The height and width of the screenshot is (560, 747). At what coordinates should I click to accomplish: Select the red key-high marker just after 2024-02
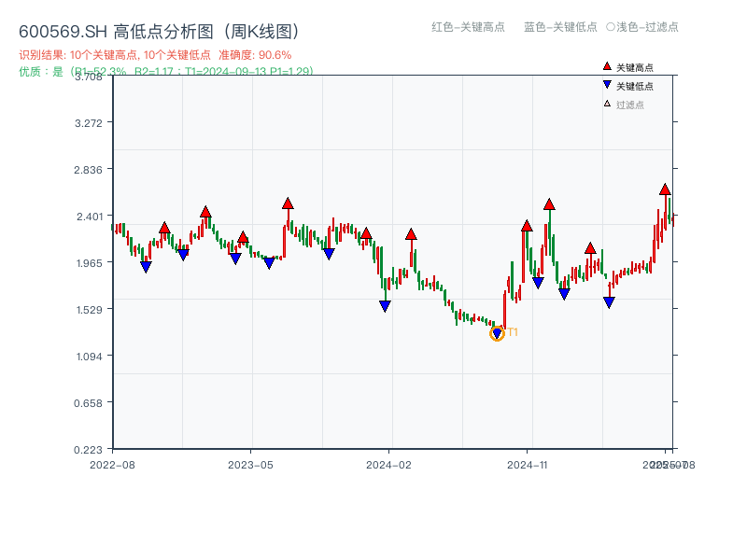tap(411, 234)
